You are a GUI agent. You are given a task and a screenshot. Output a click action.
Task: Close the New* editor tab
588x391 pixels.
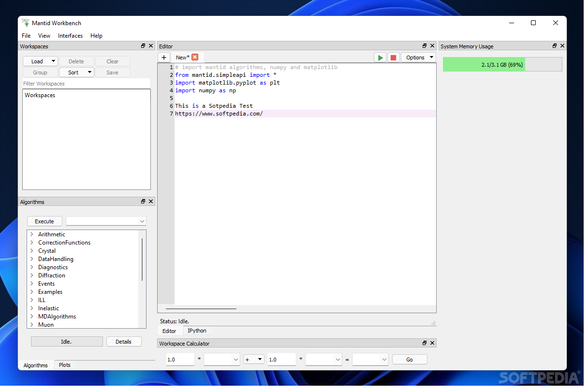pos(195,57)
